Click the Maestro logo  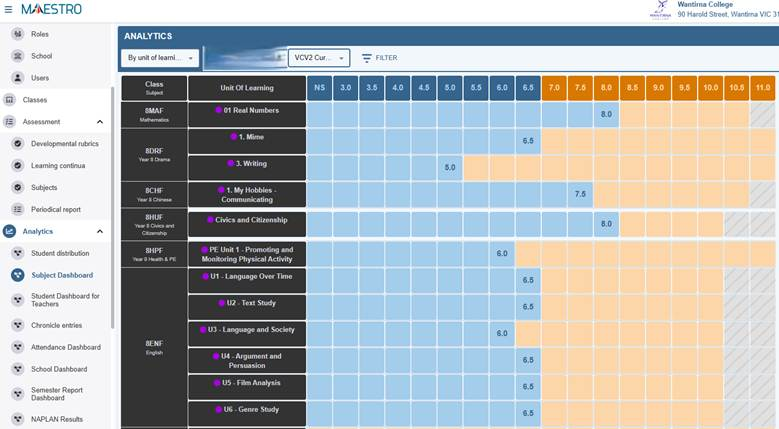pos(51,9)
